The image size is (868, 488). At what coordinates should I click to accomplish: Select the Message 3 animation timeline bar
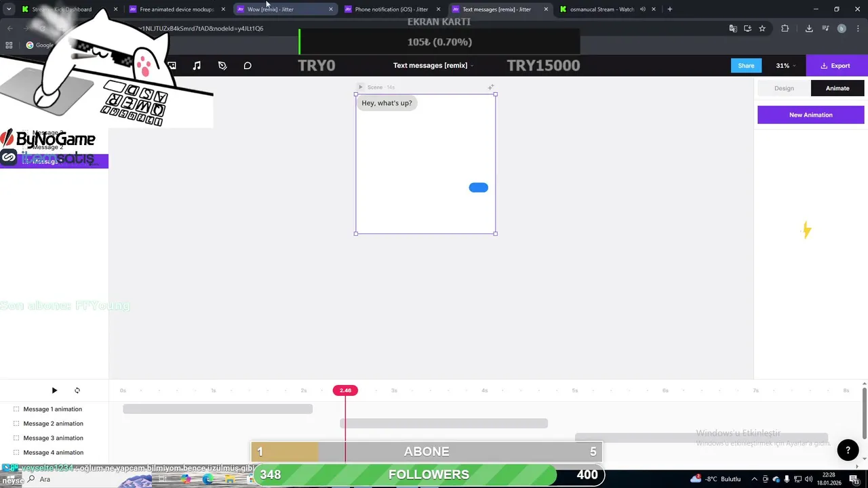[701, 438]
